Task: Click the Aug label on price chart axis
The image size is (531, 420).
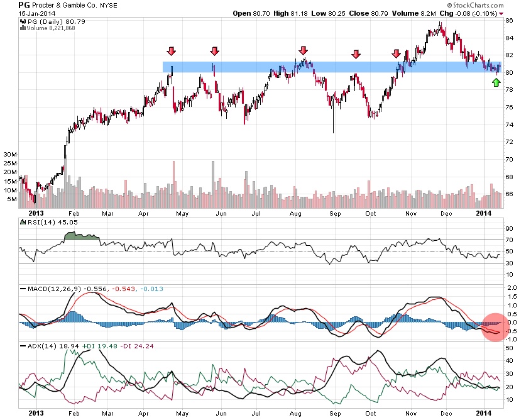Action: (x=295, y=213)
